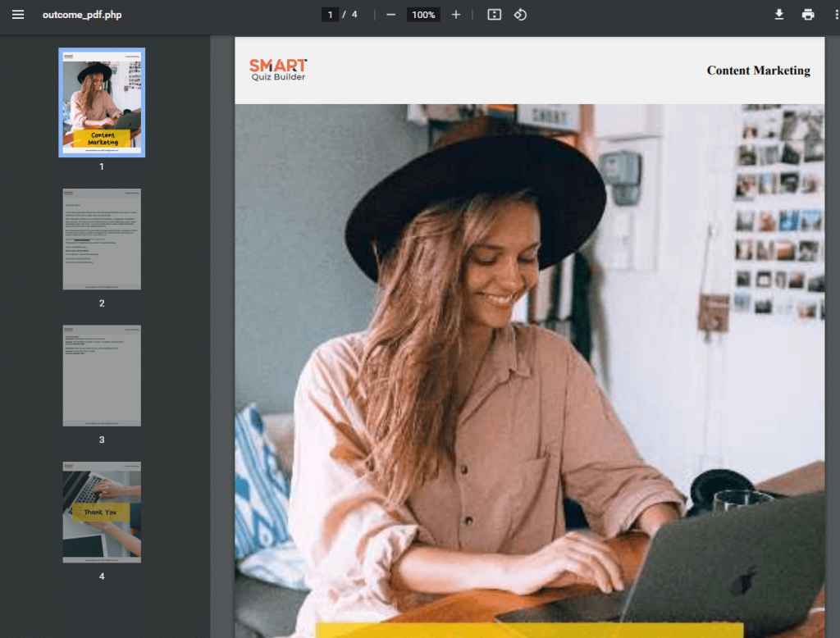Image resolution: width=840 pixels, height=638 pixels.
Task: Select the Thank You page thumbnail
Action: 101,512
